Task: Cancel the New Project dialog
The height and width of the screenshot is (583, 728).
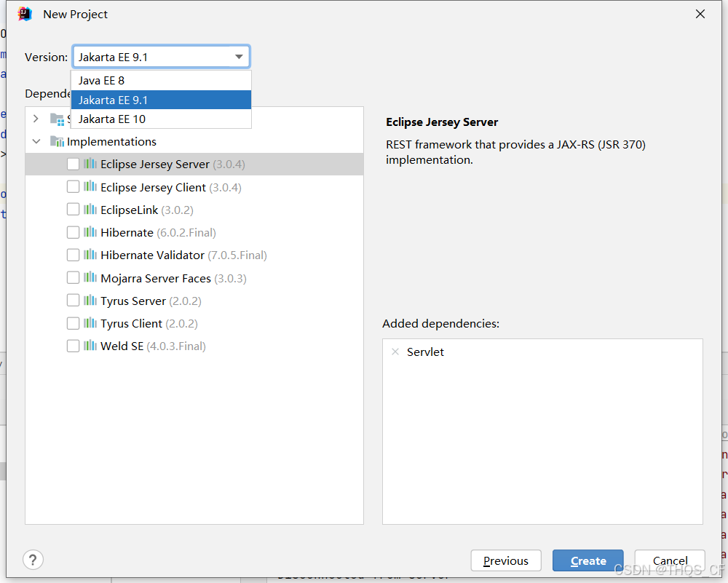Action: pyautogui.click(x=670, y=560)
